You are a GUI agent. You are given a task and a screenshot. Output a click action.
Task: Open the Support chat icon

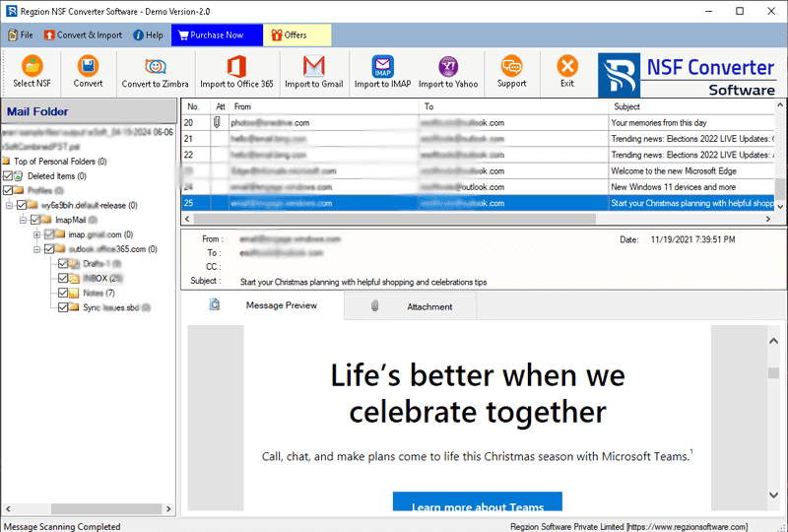pos(511,67)
